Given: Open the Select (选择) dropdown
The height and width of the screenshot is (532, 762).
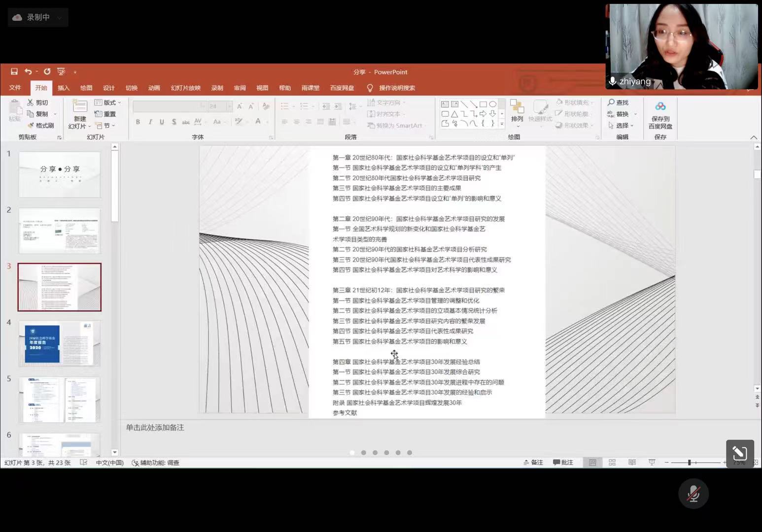Looking at the screenshot, I should coord(622,126).
